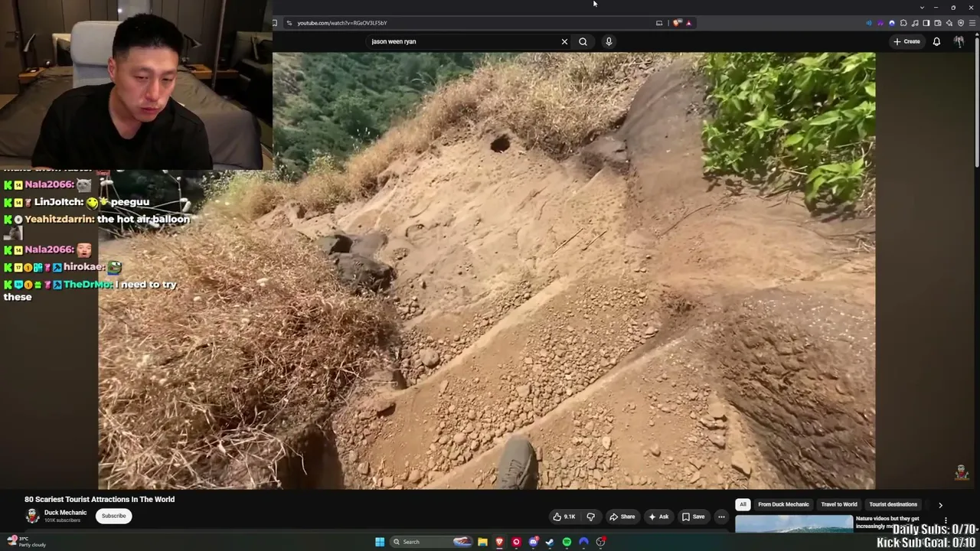The height and width of the screenshot is (551, 980).
Task: Open the browser extensions puzzle icon
Action: pos(903,23)
